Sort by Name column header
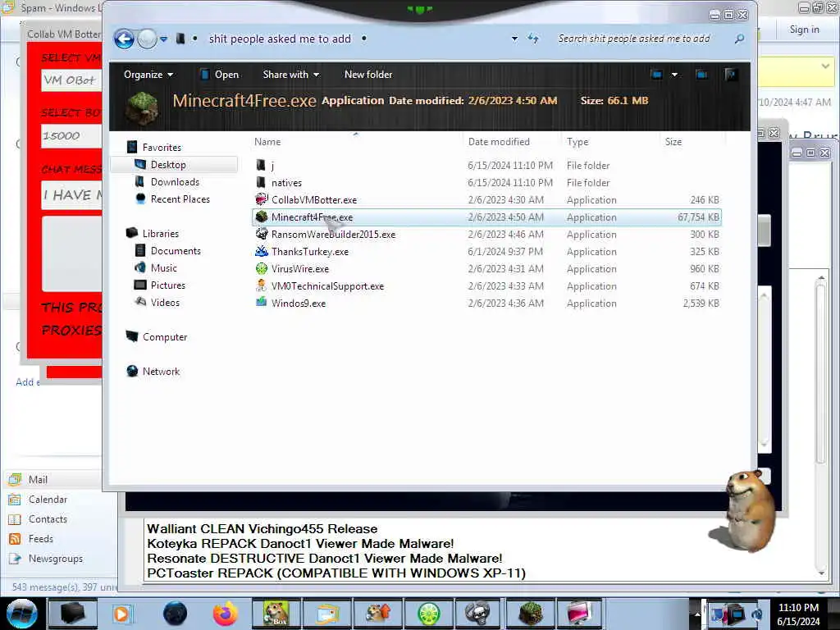Image resolution: width=840 pixels, height=630 pixels. (267, 142)
